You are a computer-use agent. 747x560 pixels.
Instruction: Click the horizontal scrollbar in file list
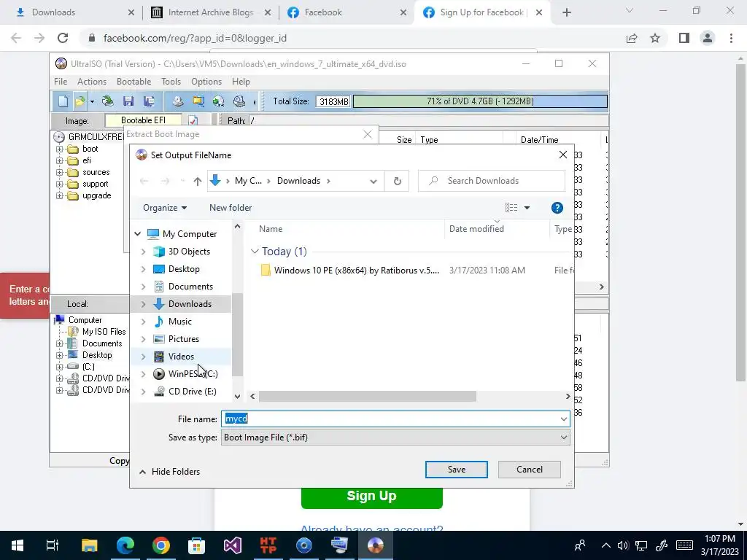coord(368,396)
